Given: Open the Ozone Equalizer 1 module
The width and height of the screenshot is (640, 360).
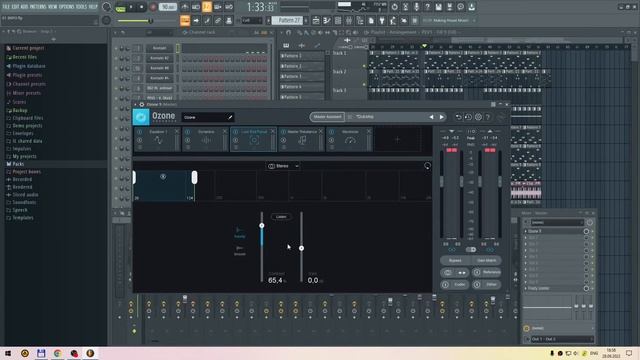Looking at the screenshot, I should tap(158, 139).
